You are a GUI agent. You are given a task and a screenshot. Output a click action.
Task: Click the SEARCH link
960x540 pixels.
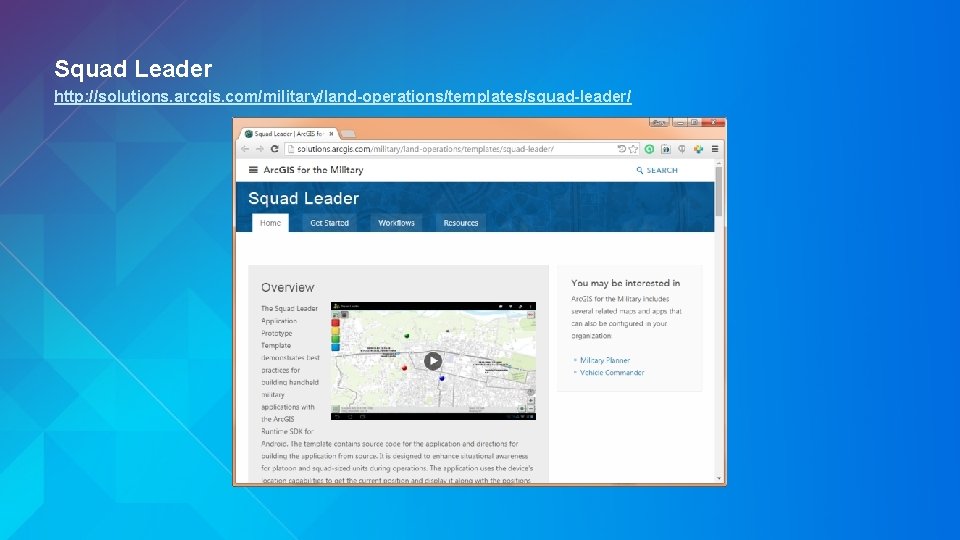click(657, 170)
